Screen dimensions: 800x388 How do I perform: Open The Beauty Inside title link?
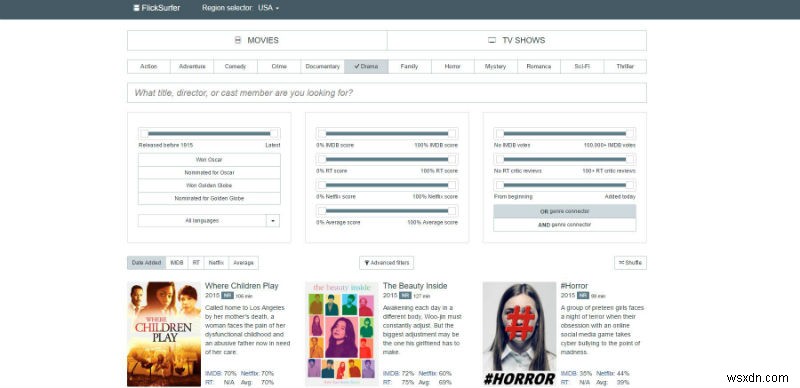[415, 286]
